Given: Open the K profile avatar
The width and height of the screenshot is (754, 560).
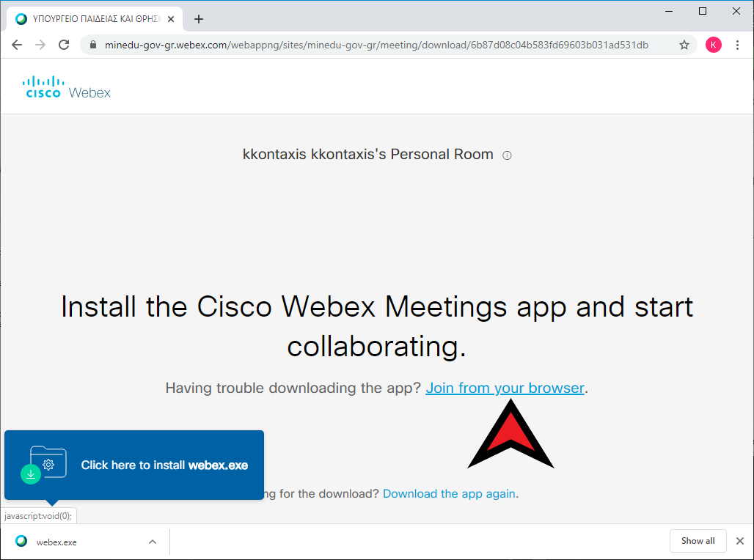Looking at the screenshot, I should coord(713,45).
